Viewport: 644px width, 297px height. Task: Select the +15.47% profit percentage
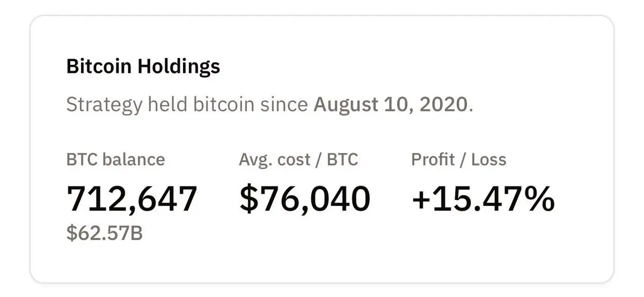point(483,199)
